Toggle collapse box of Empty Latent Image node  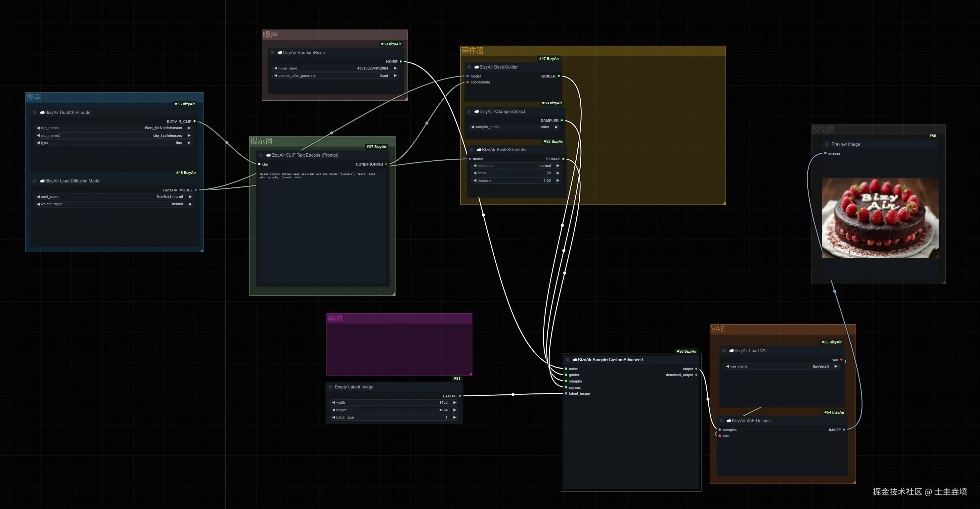click(x=330, y=387)
